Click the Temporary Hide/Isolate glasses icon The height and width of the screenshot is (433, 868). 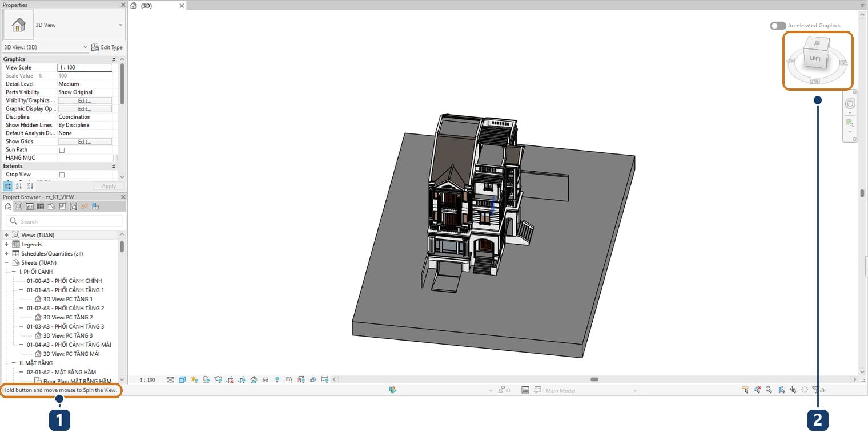point(266,379)
